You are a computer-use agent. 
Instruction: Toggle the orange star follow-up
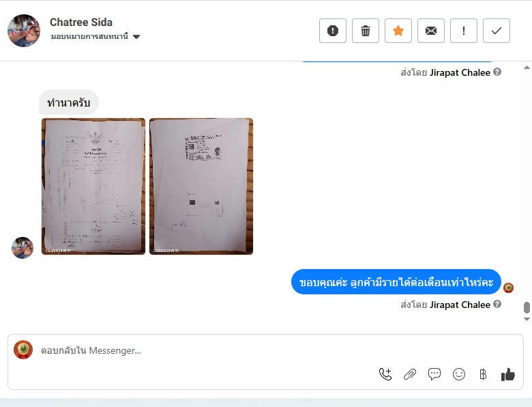398,31
